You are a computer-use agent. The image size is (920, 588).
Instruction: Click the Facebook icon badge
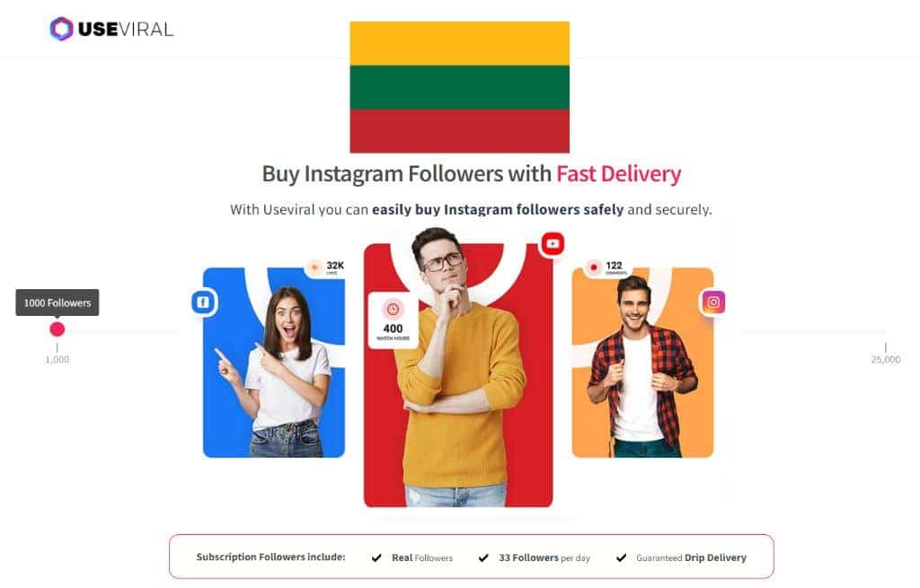click(204, 303)
